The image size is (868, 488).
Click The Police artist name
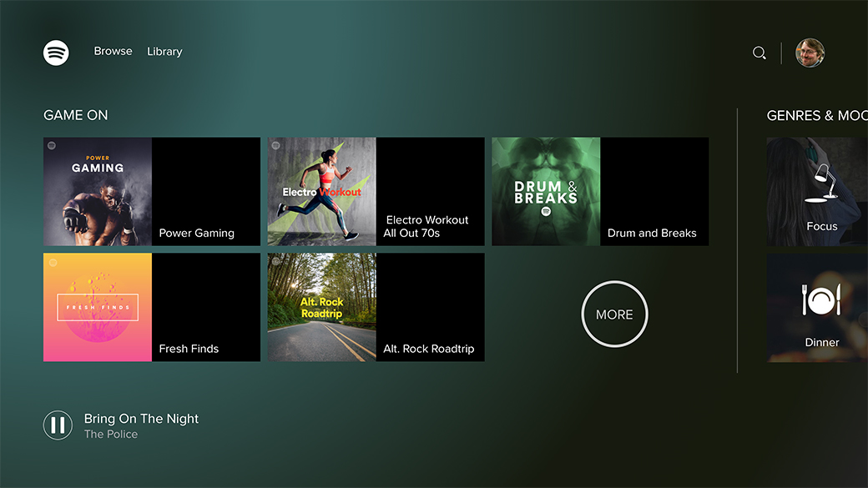111,435
